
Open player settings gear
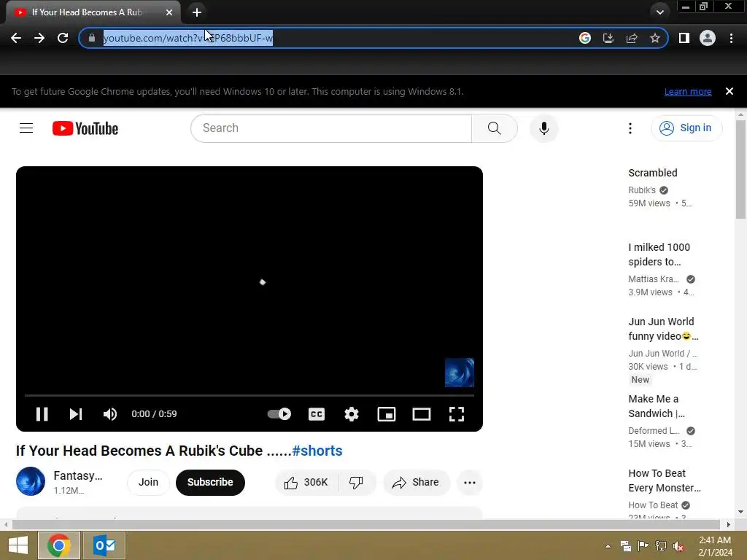coord(352,414)
